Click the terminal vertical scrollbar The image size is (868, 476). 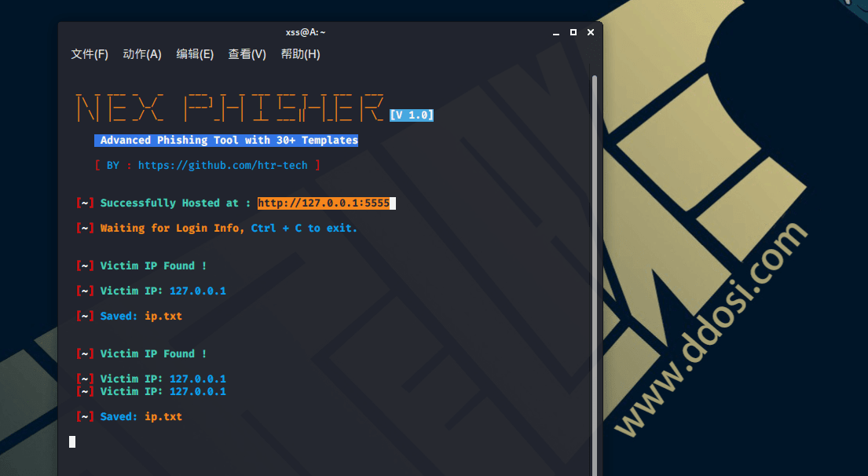click(x=595, y=275)
